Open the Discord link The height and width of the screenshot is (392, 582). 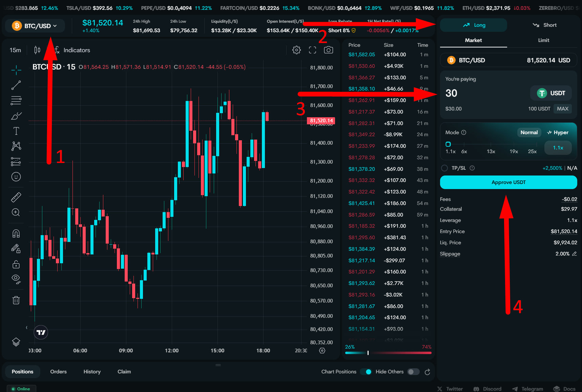[487, 389]
